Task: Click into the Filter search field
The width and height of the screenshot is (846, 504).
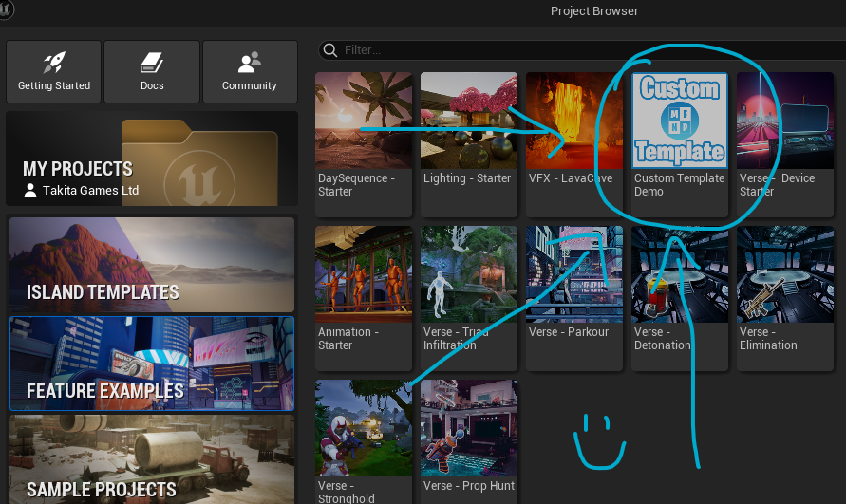Action: tap(583, 50)
